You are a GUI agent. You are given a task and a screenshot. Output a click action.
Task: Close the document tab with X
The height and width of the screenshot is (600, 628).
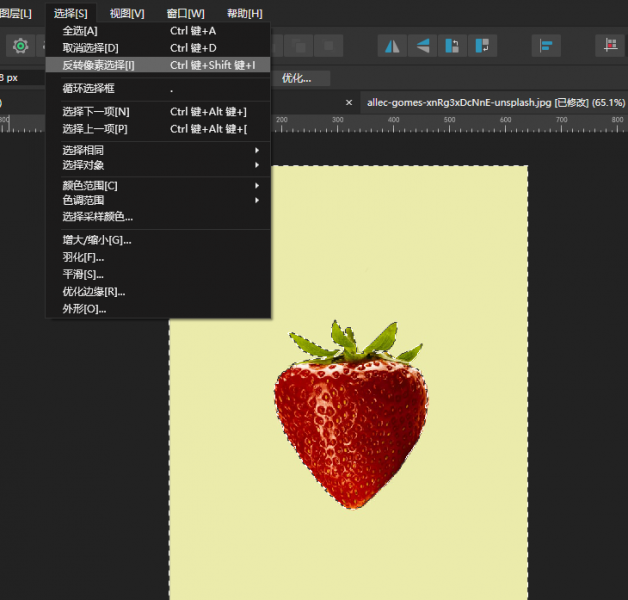point(349,103)
